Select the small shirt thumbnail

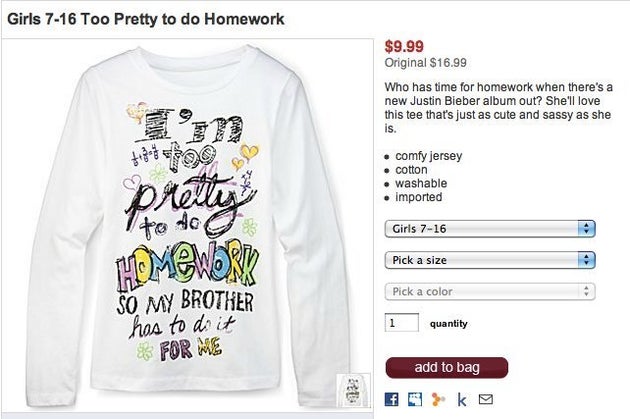[353, 392]
